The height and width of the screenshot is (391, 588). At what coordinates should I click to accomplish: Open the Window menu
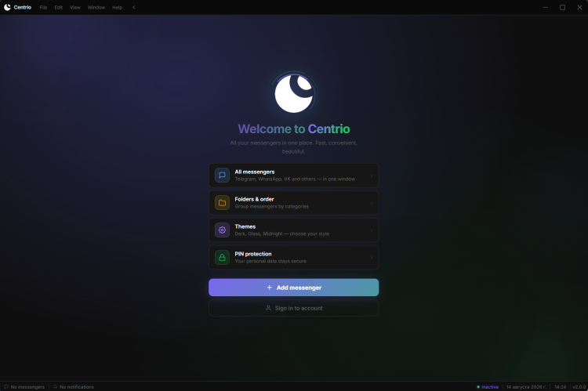pos(96,8)
